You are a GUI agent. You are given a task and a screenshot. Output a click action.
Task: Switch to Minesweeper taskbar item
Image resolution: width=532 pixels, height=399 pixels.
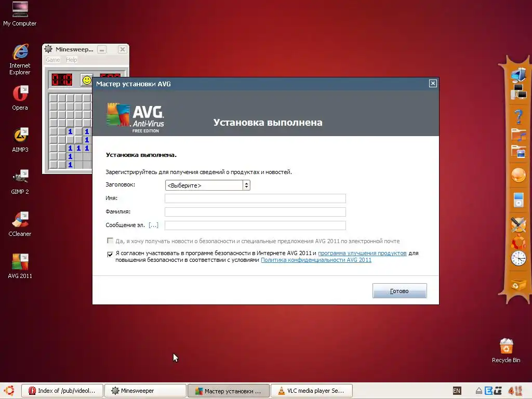(x=145, y=391)
